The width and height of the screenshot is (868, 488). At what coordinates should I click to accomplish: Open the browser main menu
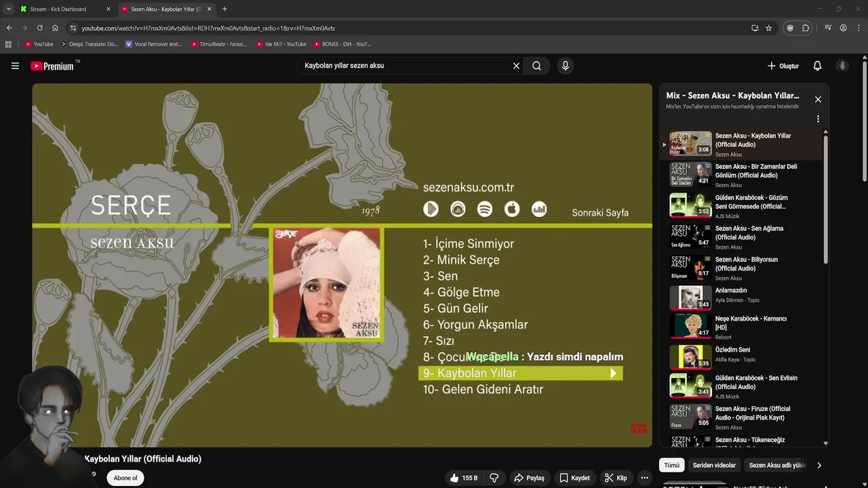pos(859,28)
